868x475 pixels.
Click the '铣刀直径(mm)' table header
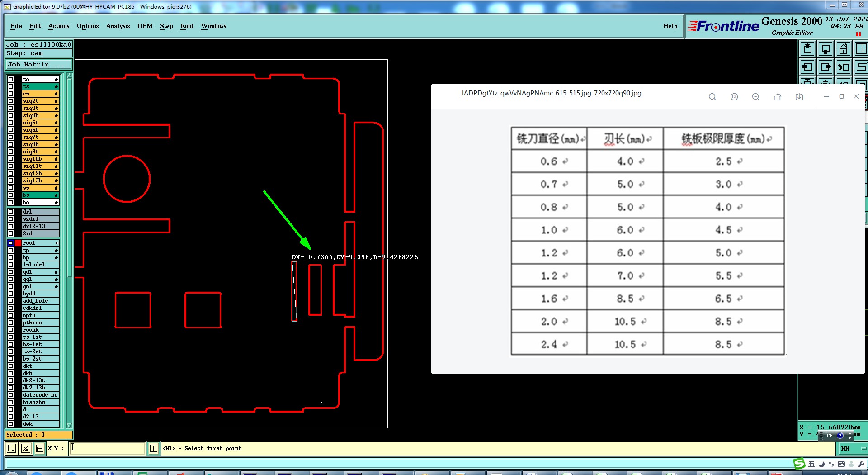(548, 139)
